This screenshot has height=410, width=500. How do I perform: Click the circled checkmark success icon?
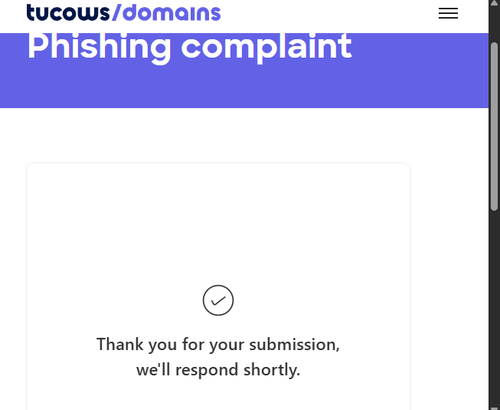pyautogui.click(x=218, y=300)
